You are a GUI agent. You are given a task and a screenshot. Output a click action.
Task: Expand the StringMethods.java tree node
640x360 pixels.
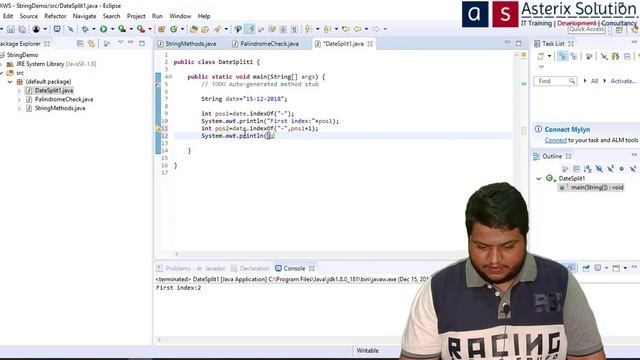(19, 108)
